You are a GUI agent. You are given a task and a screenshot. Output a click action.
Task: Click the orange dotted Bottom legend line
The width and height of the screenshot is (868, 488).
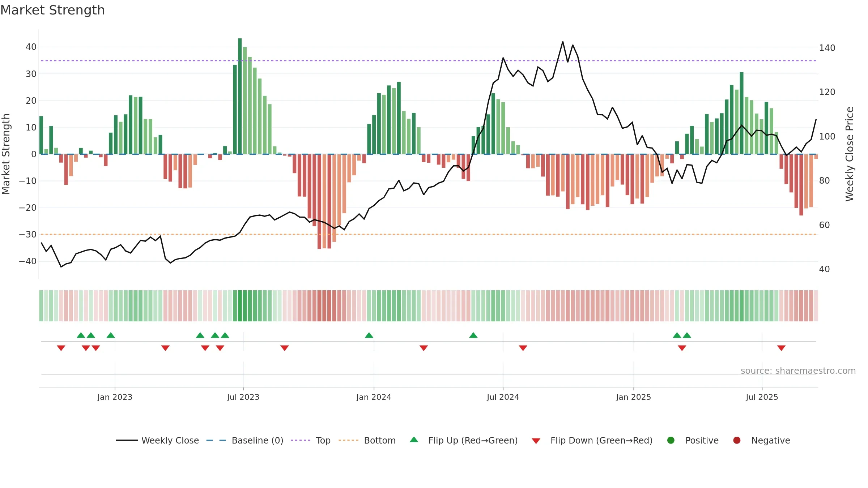[x=349, y=440]
